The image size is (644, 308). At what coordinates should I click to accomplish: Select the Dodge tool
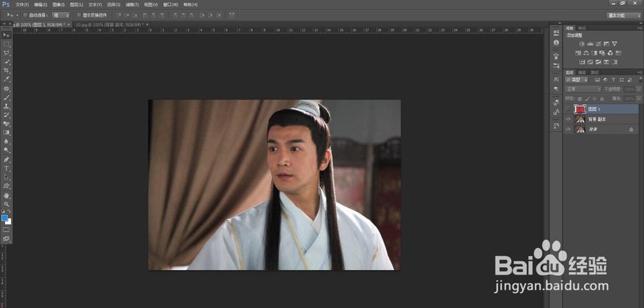point(6,150)
